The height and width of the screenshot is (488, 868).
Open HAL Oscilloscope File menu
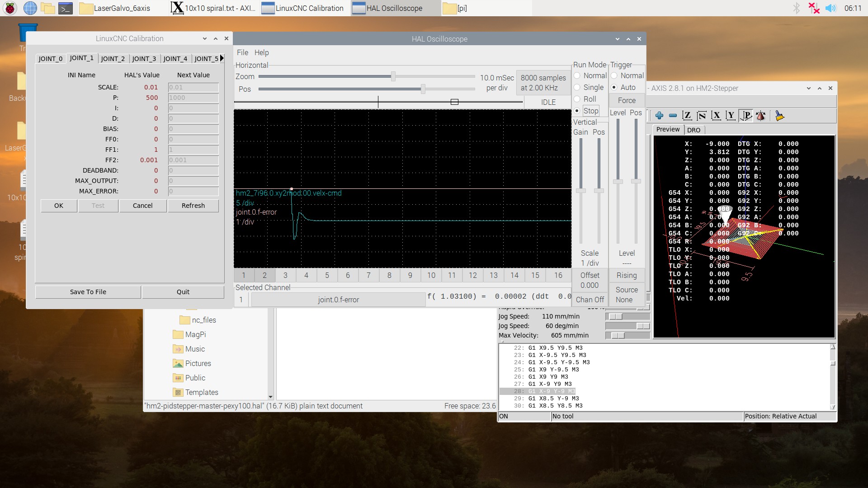(x=242, y=52)
